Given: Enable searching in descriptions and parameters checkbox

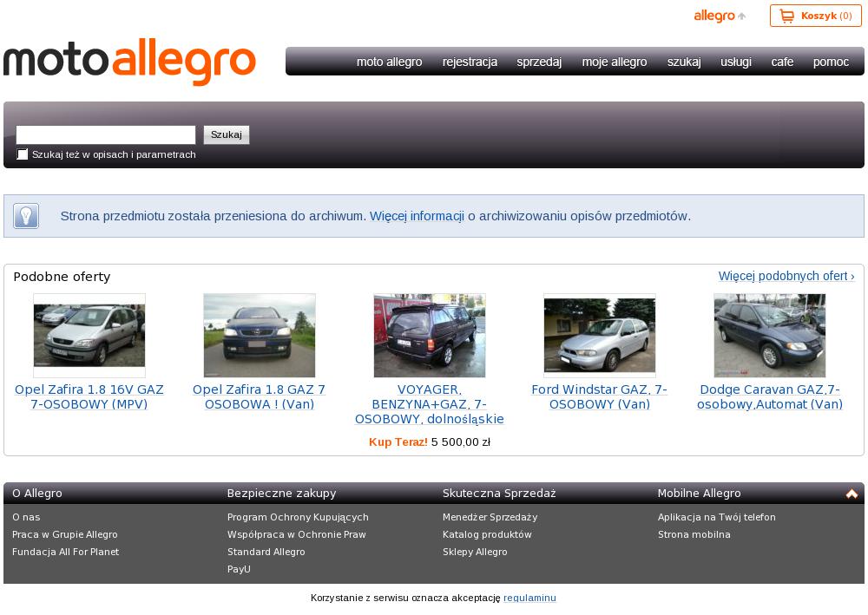Looking at the screenshot, I should 23,154.
